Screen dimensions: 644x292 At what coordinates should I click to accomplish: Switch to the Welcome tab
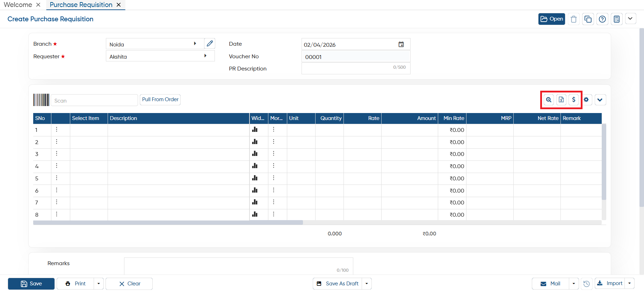pos(18,5)
